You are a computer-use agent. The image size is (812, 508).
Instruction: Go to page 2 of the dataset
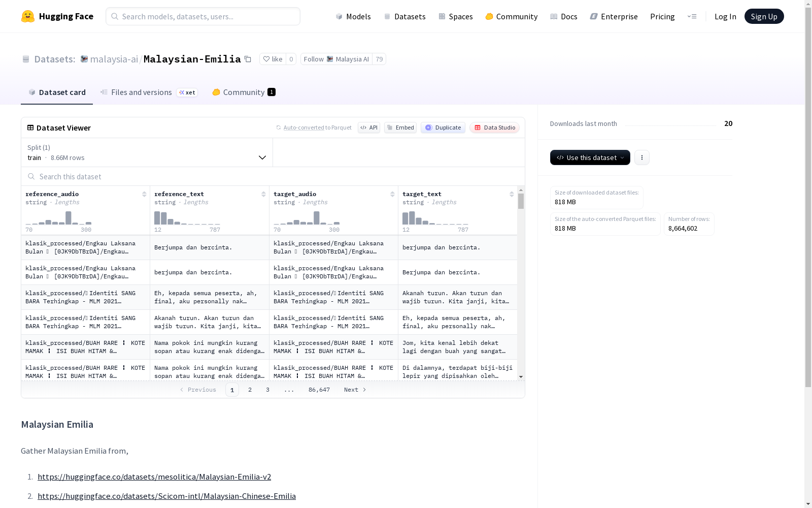tap(250, 390)
